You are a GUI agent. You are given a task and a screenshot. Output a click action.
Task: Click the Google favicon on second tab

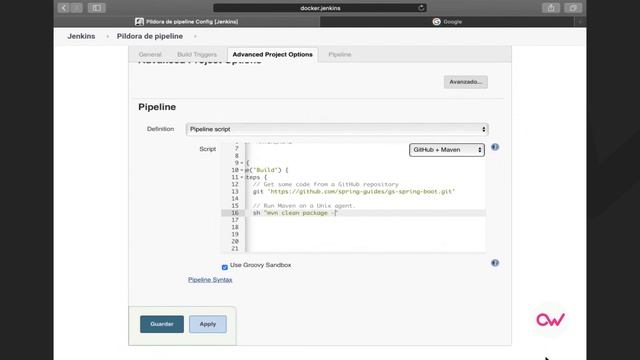pyautogui.click(x=436, y=22)
